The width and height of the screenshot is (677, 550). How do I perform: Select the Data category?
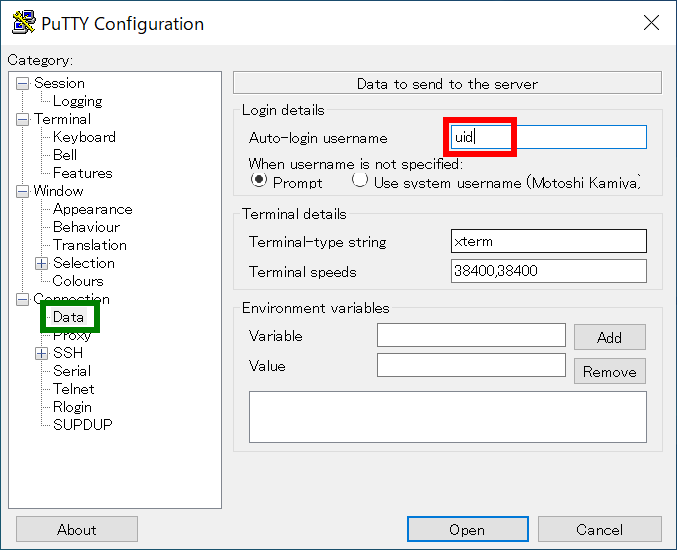(x=68, y=317)
